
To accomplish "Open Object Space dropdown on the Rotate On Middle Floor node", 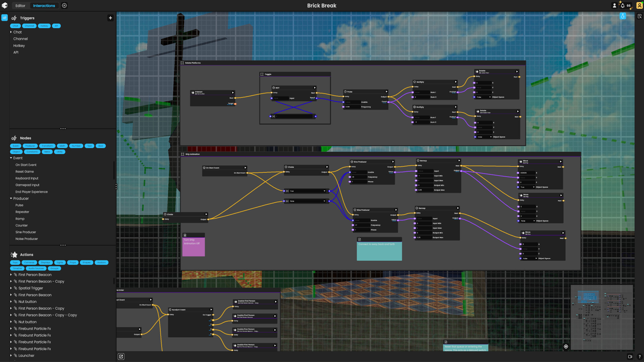I will pyautogui.click(x=484, y=137).
